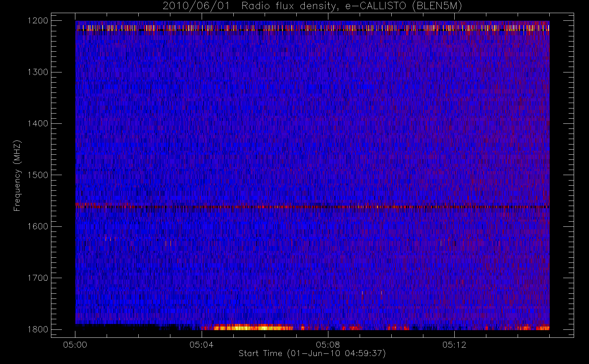Click the 1300 frequency tick label
The image size is (589, 364).
(38, 72)
